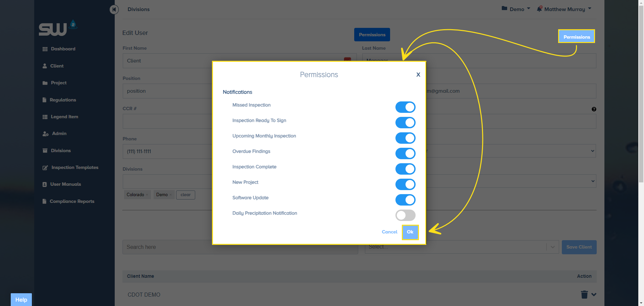Click the trash icon for CDOT DEMO
Image resolution: width=644 pixels, height=306 pixels.
click(x=584, y=295)
